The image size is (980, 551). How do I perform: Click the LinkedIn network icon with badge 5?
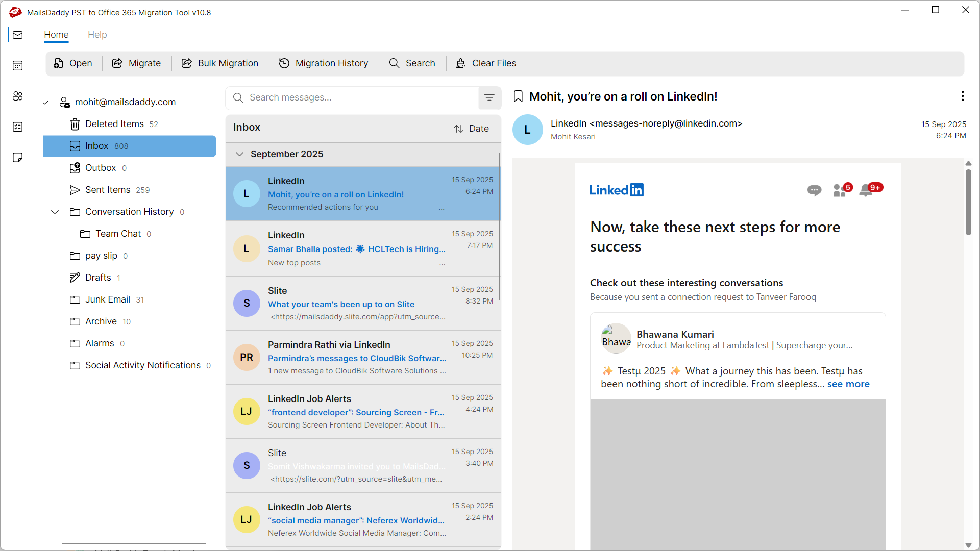(842, 189)
